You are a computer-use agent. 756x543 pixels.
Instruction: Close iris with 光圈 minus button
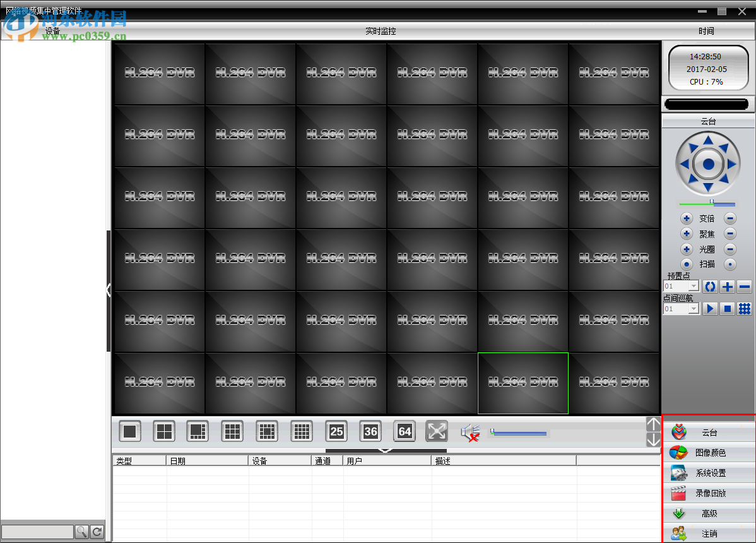731,249
